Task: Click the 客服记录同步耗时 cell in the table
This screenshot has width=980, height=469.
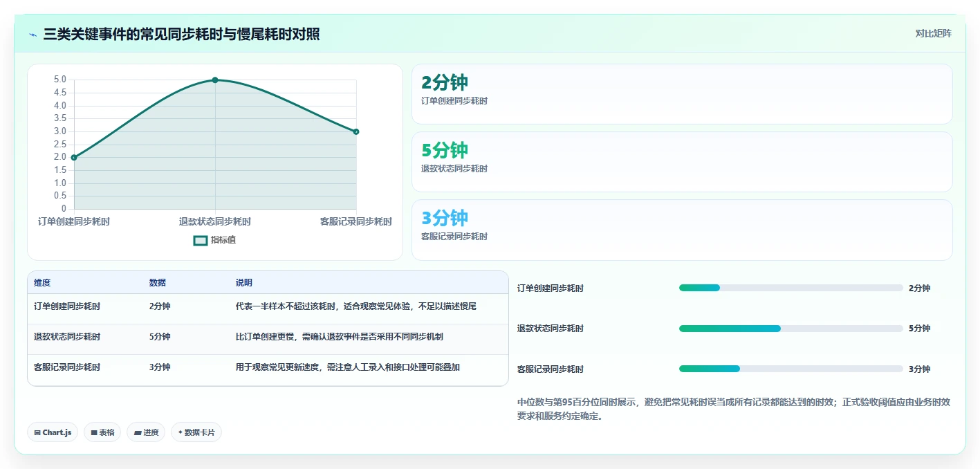Action: click(x=67, y=367)
